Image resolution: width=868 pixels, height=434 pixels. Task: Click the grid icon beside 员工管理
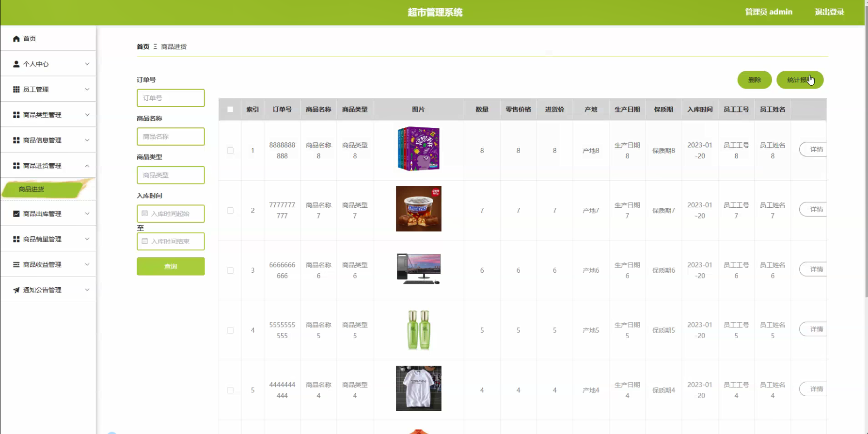click(x=16, y=89)
